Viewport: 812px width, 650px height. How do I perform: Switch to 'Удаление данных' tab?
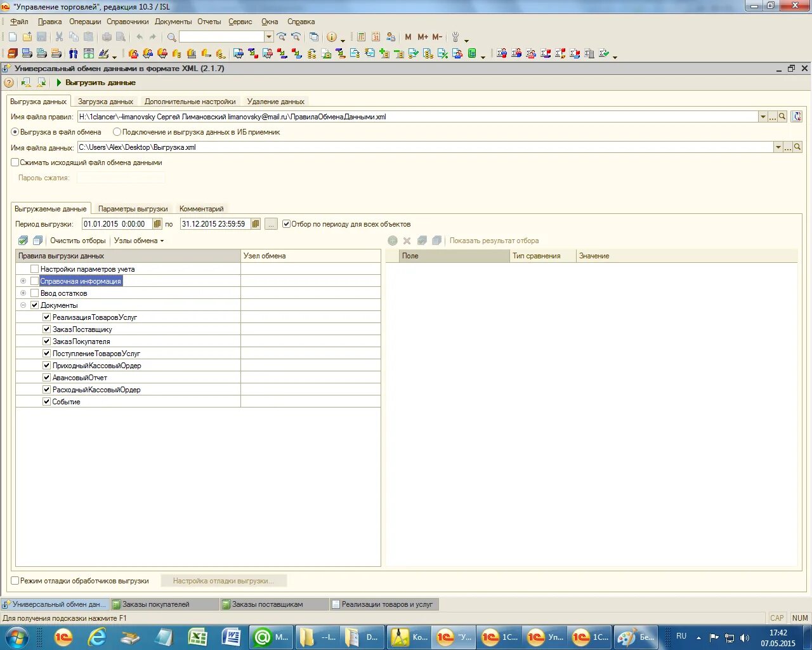(x=276, y=102)
